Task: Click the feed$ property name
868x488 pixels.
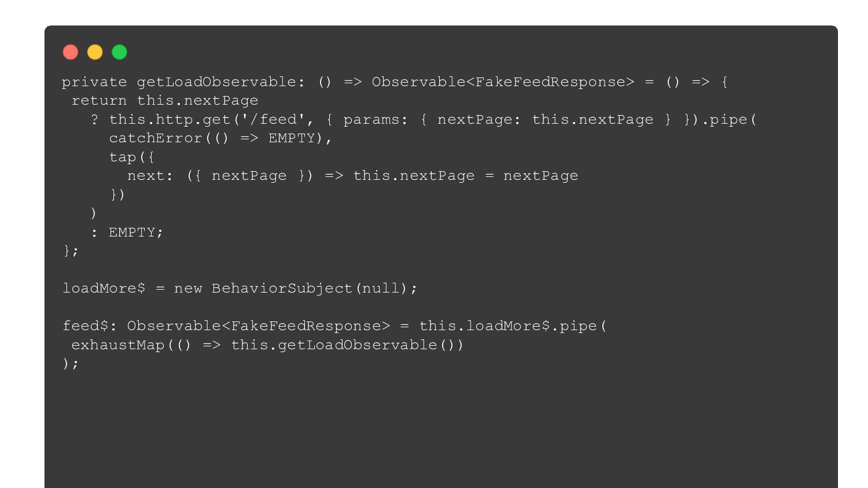Action: pos(85,326)
